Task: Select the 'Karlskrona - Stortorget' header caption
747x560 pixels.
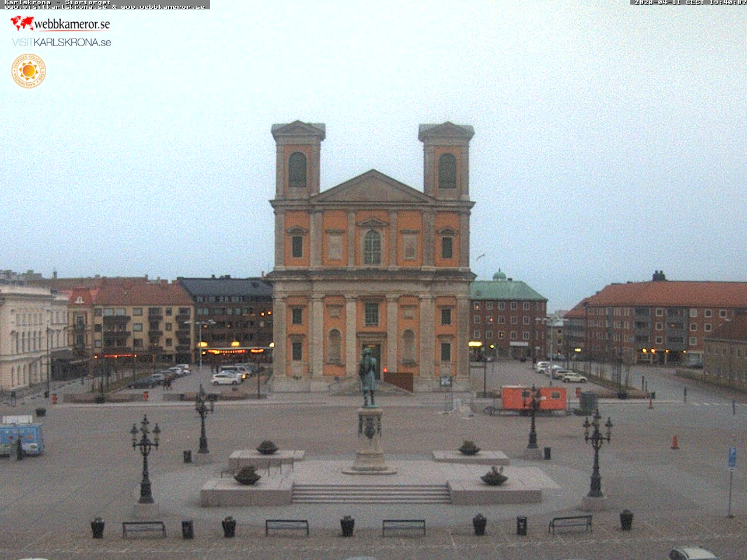Action: click(57, 2)
